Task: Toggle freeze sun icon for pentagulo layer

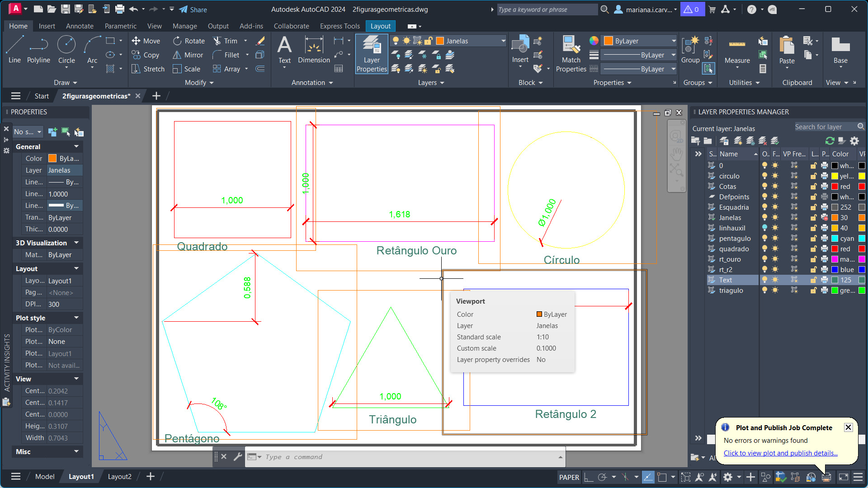Action: tap(775, 239)
